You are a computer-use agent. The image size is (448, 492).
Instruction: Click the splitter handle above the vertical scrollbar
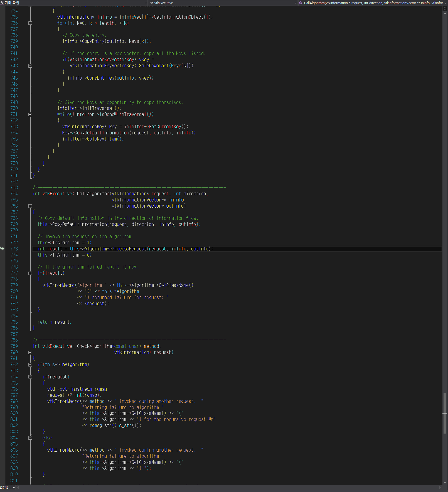coord(444,9)
